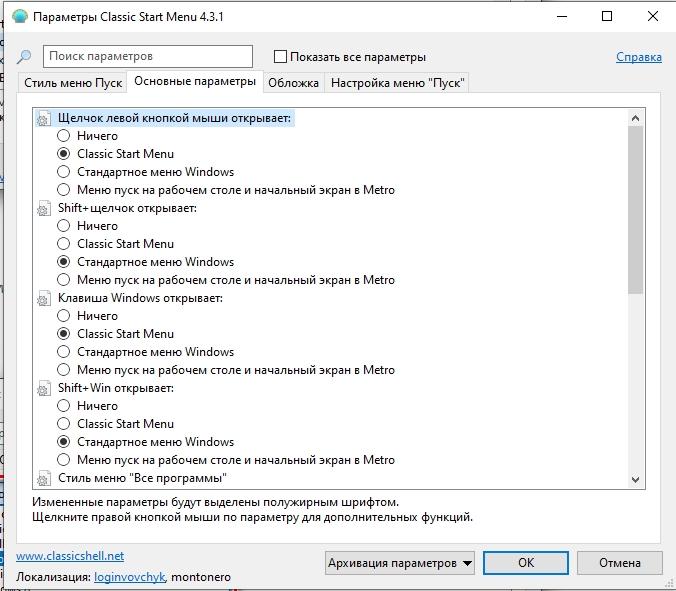
Task: Click settings icon beside 'Shift+щелчок открывает'
Action: click(x=44, y=208)
